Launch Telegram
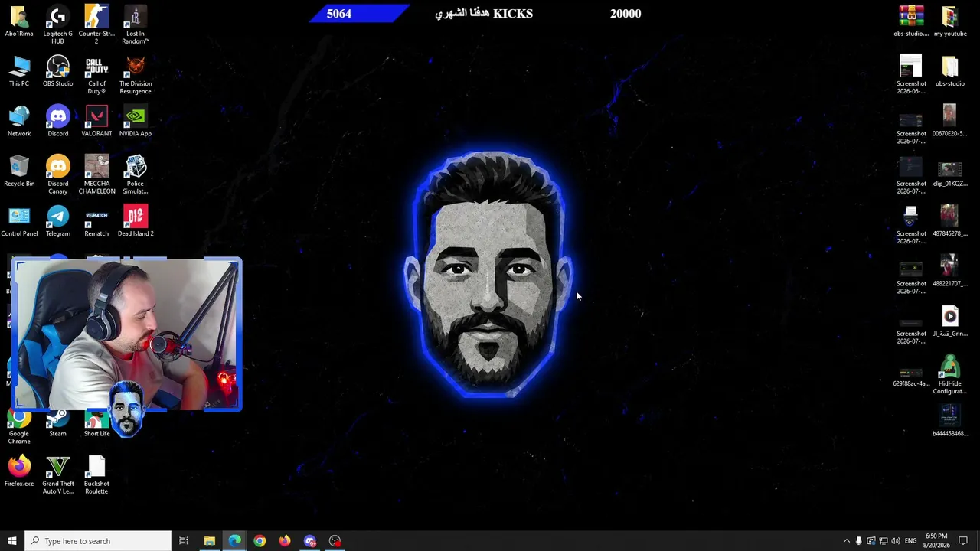 tap(57, 222)
